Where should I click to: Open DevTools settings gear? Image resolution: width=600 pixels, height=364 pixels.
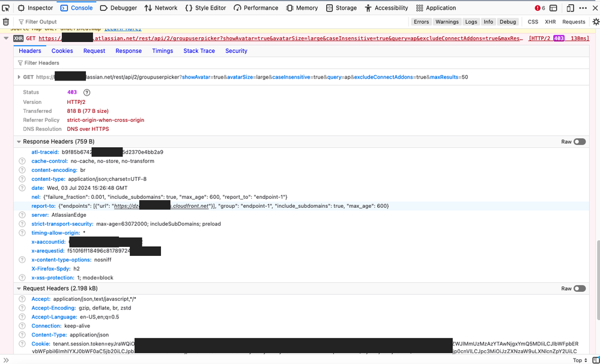point(596,21)
